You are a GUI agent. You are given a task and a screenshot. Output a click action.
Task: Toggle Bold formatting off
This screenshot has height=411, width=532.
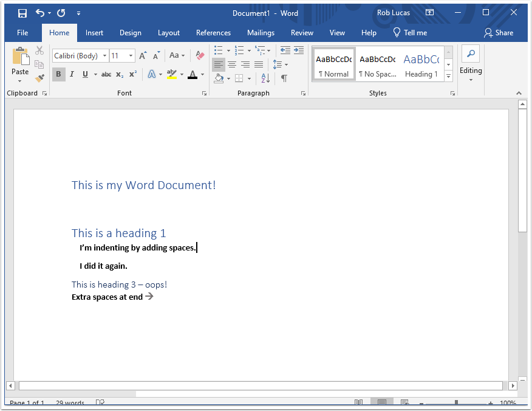[59, 74]
